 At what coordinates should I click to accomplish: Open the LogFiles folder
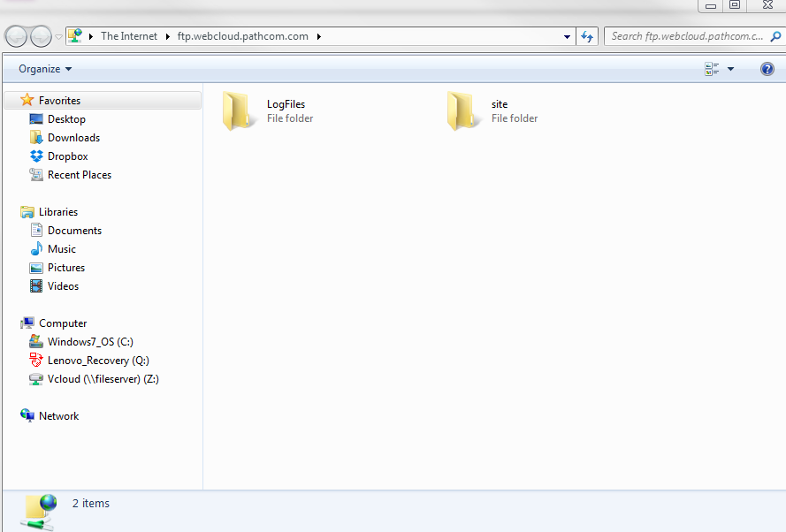(x=238, y=110)
